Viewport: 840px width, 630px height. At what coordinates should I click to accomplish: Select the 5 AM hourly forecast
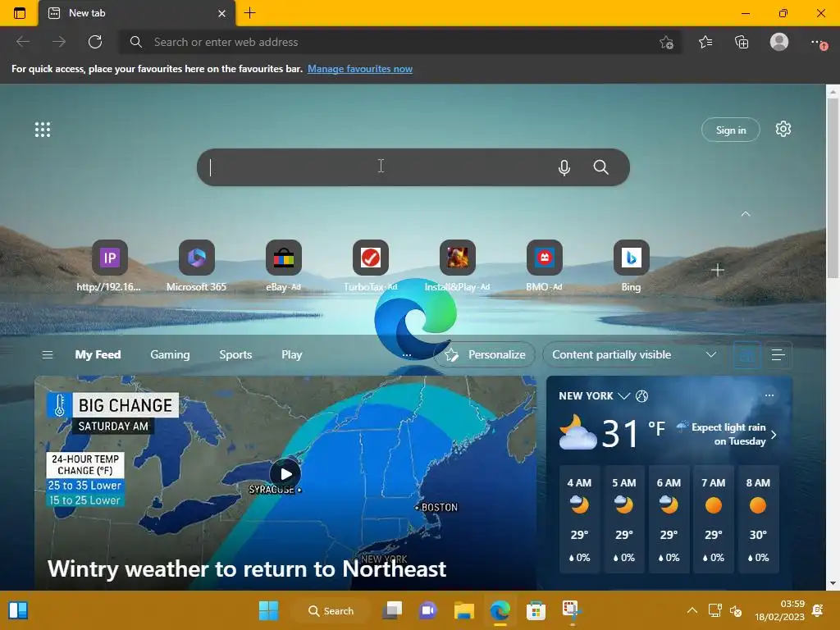pos(624,519)
